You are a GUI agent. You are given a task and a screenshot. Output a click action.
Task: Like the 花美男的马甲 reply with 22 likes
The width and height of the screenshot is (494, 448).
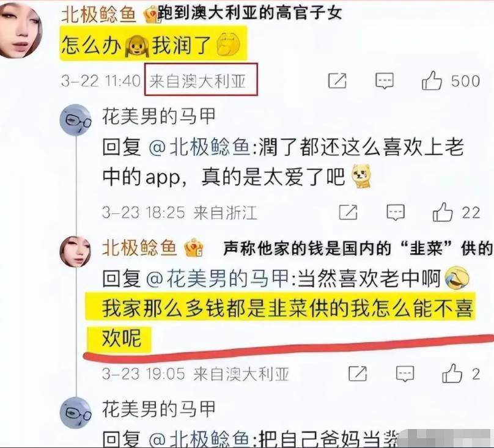(443, 212)
